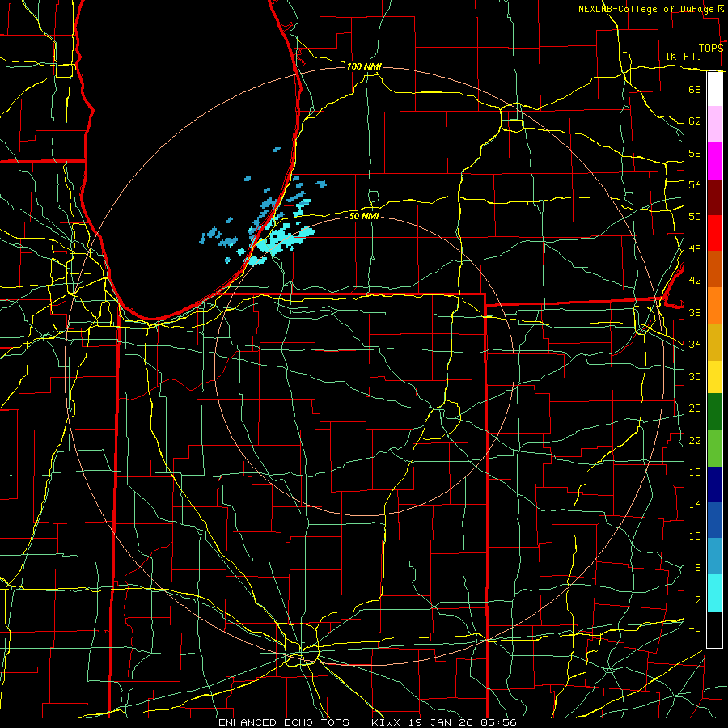Pick the medium blue legend swatch
728x728 pixels.
[714, 520]
